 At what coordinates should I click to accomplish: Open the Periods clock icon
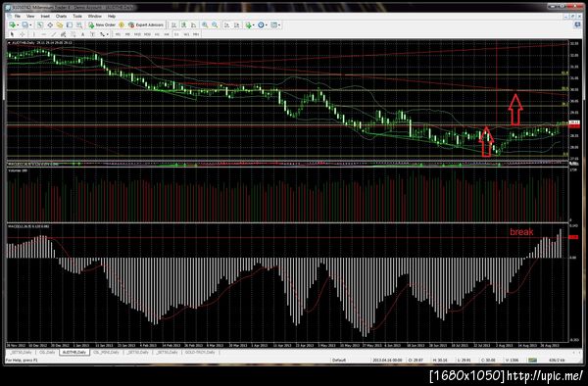[x=261, y=24]
